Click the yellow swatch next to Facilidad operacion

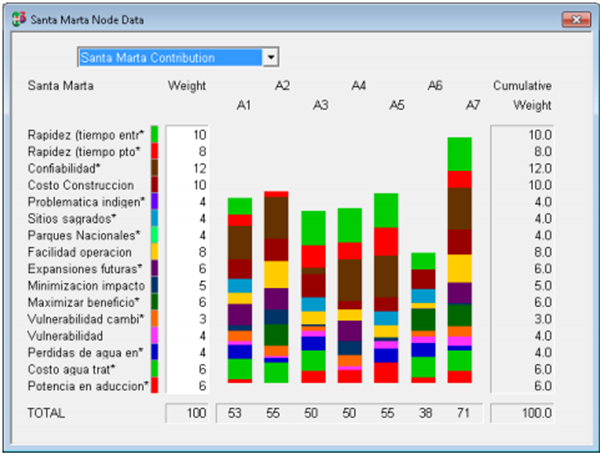154,251
